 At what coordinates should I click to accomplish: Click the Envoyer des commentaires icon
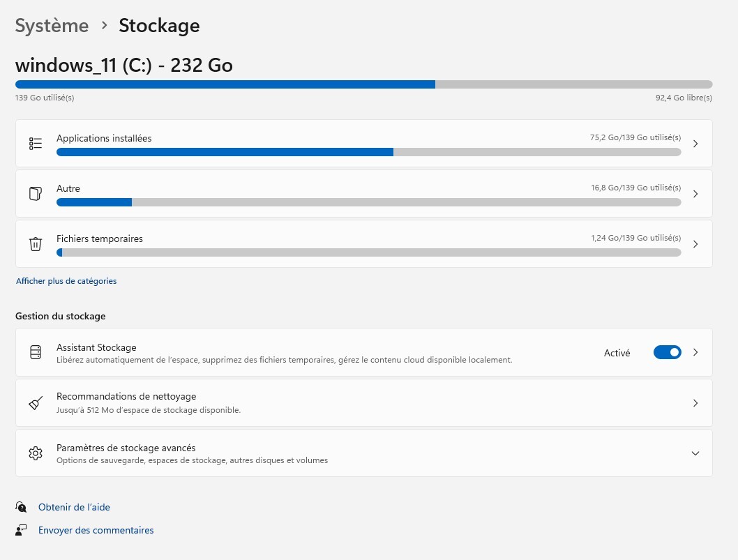tap(22, 530)
